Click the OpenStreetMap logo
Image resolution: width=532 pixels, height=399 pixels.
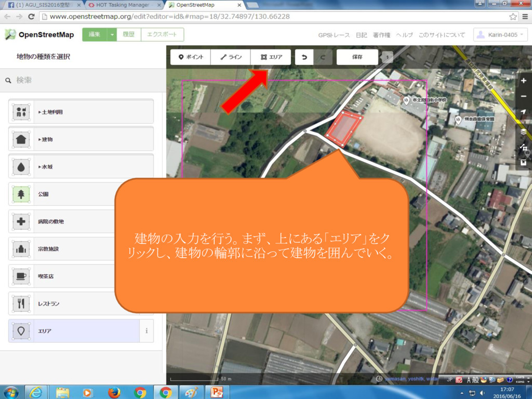point(39,35)
